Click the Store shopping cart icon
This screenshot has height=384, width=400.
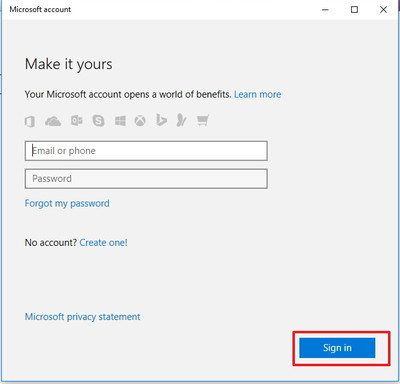point(202,120)
